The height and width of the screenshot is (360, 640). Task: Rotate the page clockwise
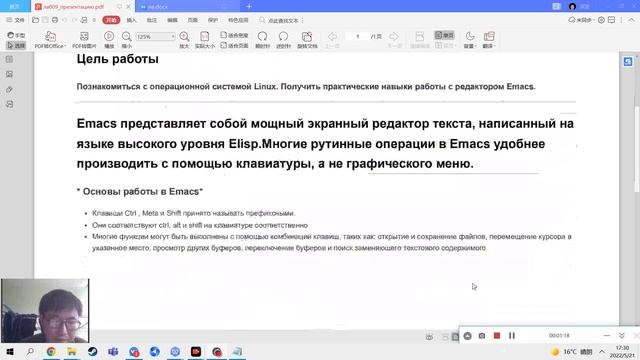(x=262, y=40)
